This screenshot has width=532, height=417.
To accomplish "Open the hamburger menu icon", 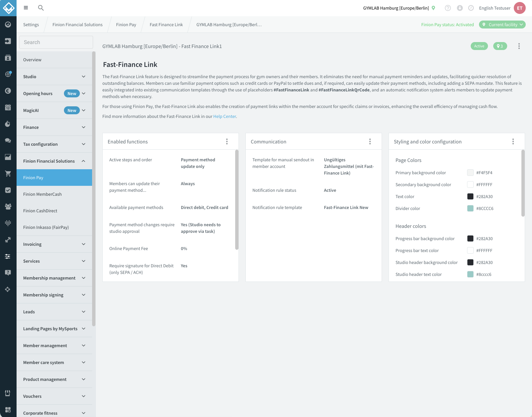I will pyautogui.click(x=26, y=8).
